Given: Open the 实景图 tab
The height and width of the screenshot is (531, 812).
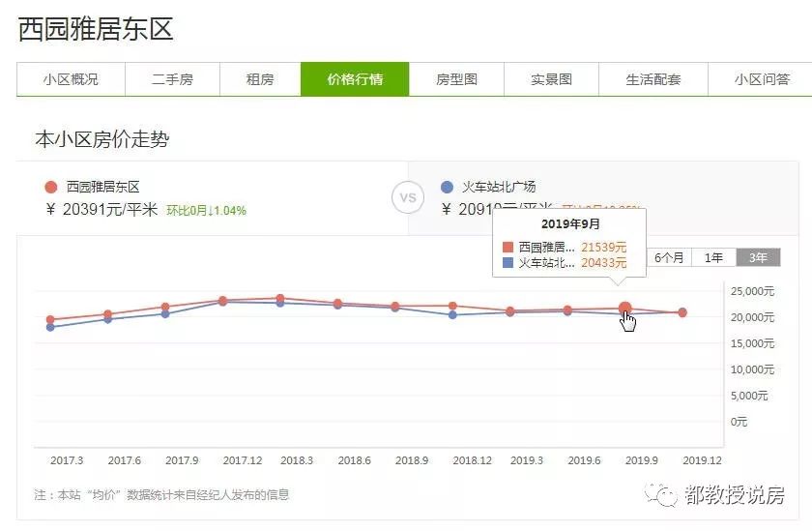Looking at the screenshot, I should tap(552, 79).
